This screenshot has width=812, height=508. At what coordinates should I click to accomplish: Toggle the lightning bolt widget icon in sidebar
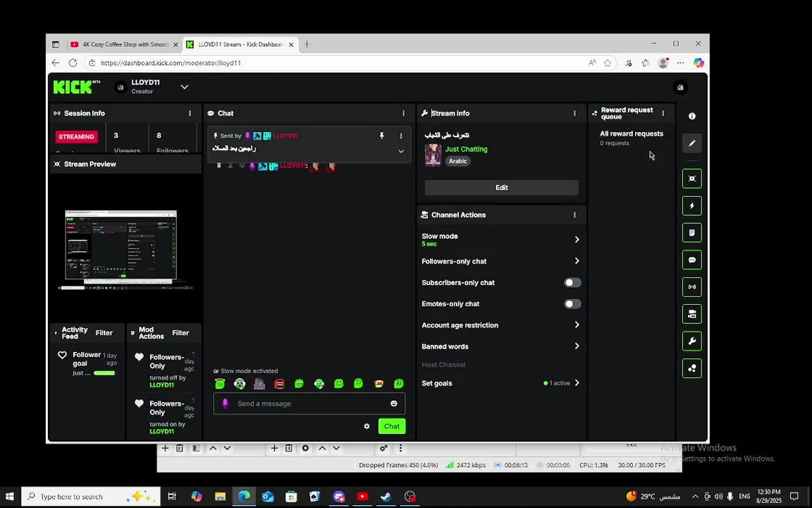pyautogui.click(x=692, y=206)
